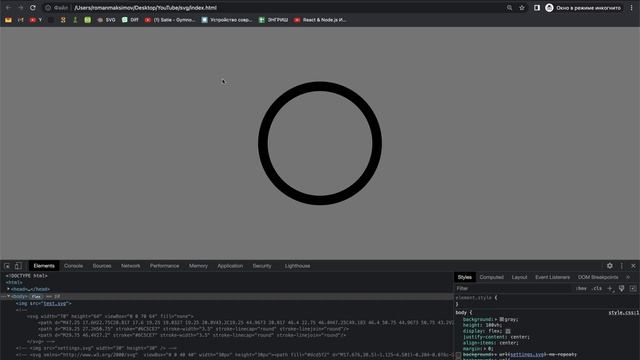Open the Performance tab
The width and height of the screenshot is (640, 360).
[x=164, y=266]
